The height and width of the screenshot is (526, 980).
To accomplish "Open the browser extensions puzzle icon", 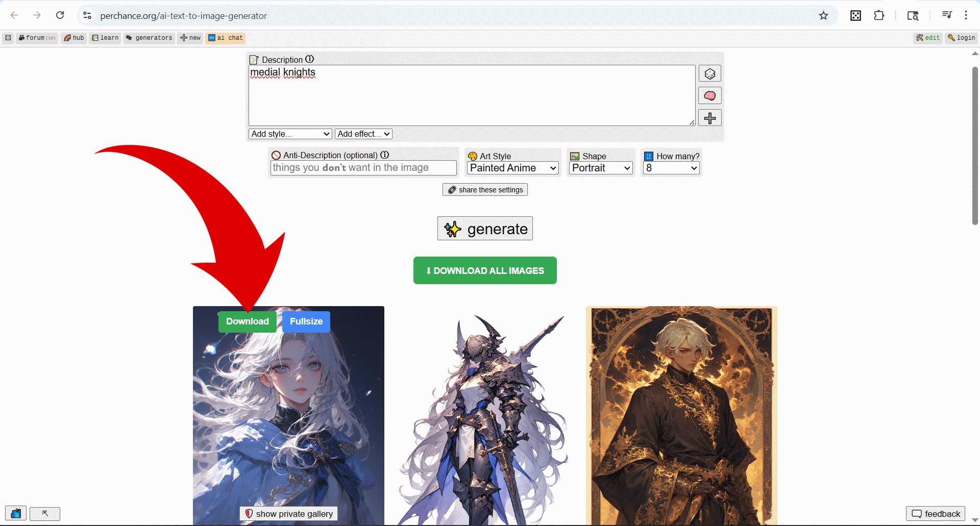I will [x=879, y=15].
